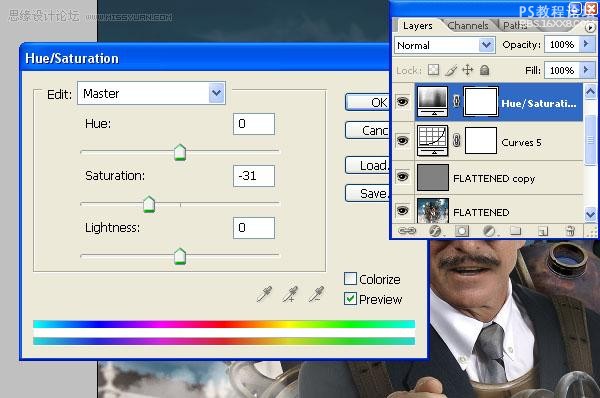Switch to the Layers tab

(418, 26)
